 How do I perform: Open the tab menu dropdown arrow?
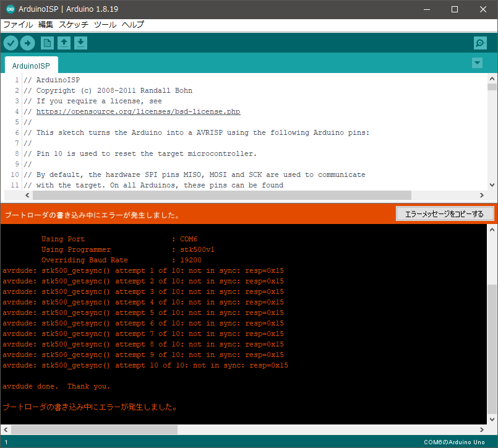477,63
